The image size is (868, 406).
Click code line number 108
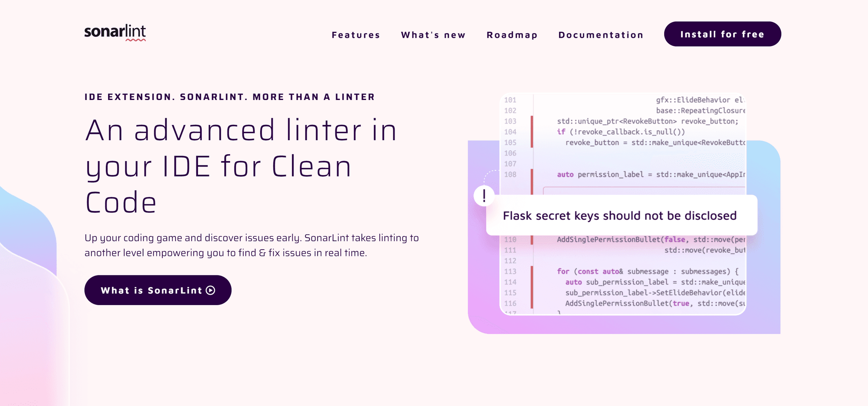tap(510, 174)
